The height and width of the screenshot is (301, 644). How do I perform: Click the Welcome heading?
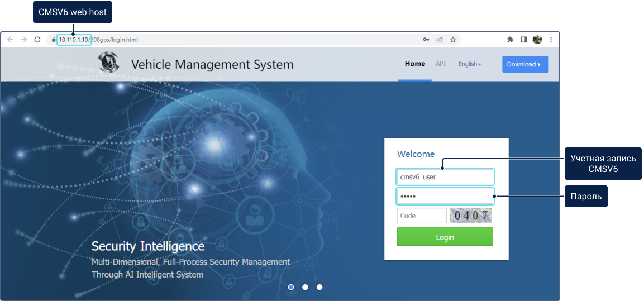tap(416, 154)
